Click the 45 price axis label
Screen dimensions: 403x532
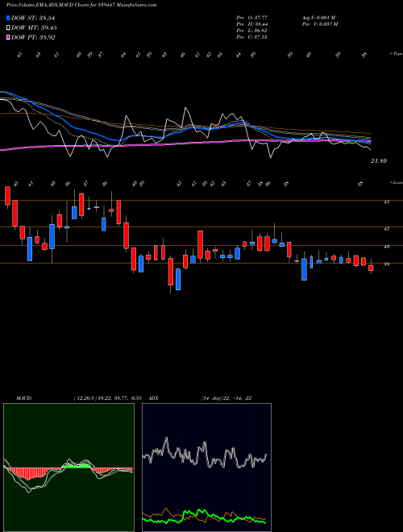(386, 202)
